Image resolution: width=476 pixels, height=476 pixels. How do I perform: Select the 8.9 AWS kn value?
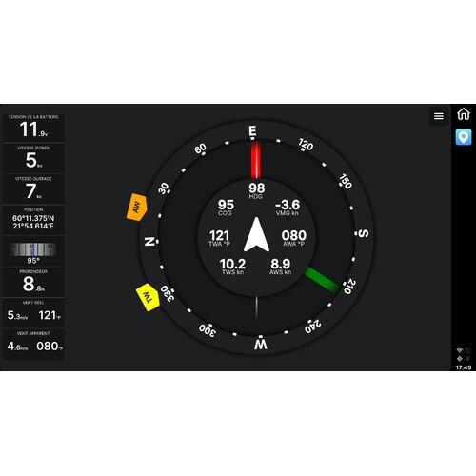(x=281, y=267)
